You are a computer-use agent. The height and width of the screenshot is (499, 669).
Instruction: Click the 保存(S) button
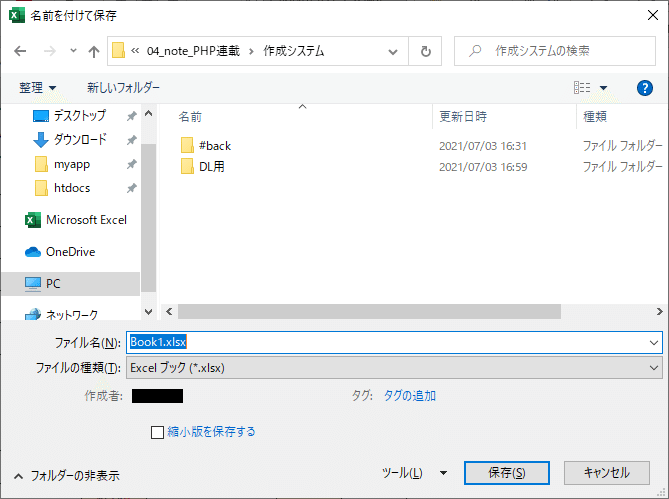(506, 473)
